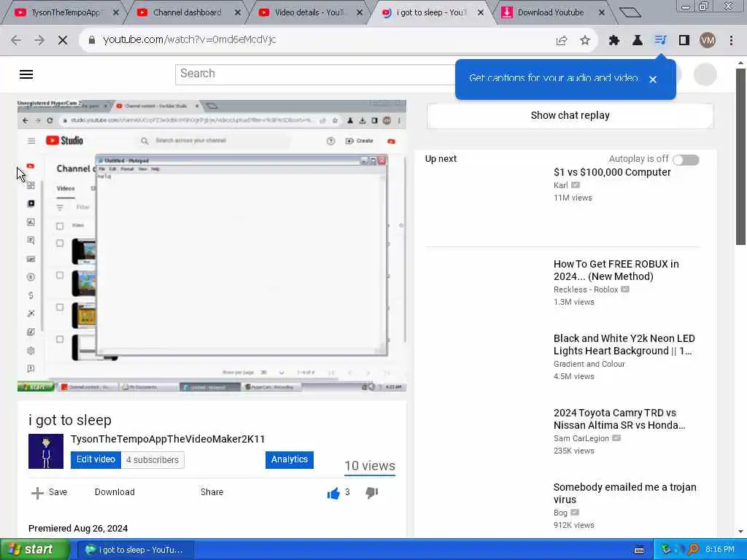The height and width of the screenshot is (560, 747).
Task: Open the VM profile avatar
Action: (708, 41)
